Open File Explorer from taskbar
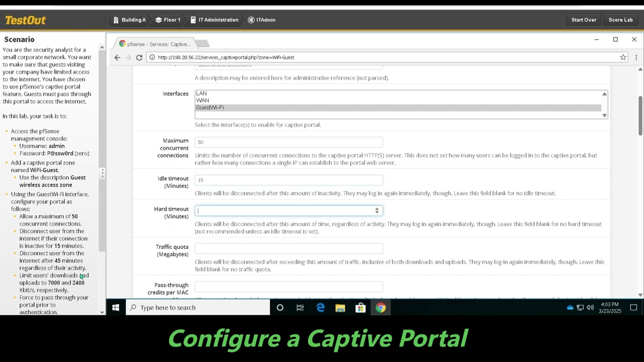The image size is (644, 362). 340,308
